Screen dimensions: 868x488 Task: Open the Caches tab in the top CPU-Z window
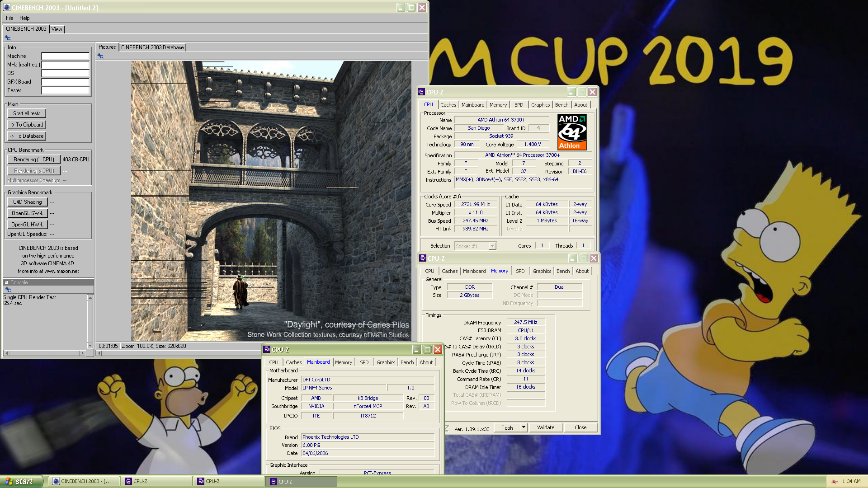point(448,105)
